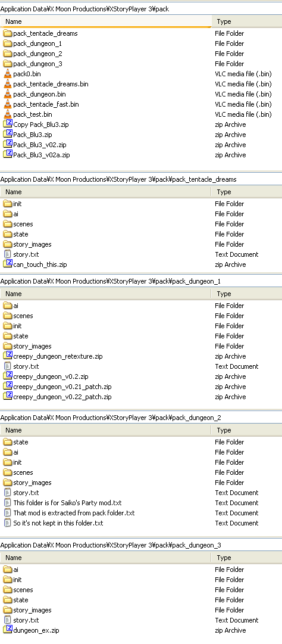Select 'ai' folder name in pack_dungeon_1
The height and width of the screenshot is (644, 282).
[16, 306]
